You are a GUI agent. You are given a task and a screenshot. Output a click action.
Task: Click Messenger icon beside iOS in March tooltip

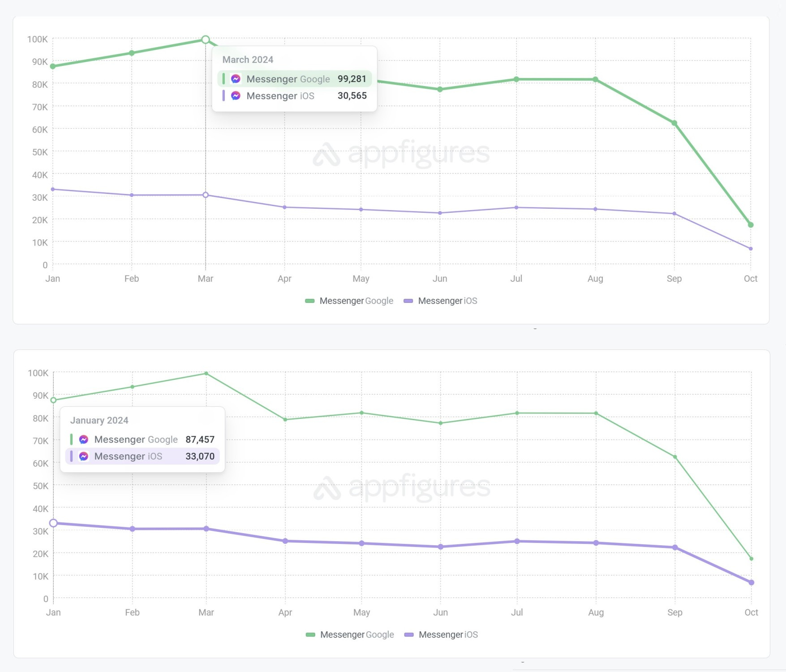(x=236, y=96)
